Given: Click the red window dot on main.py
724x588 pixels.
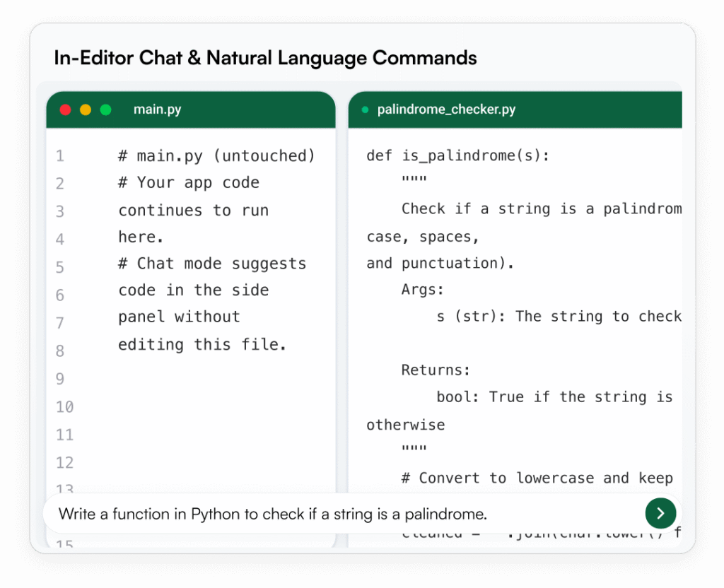Looking at the screenshot, I should point(66,110).
